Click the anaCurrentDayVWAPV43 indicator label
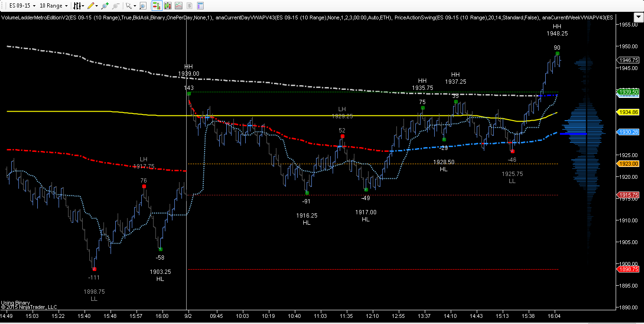The width and height of the screenshot is (644, 324). tap(303, 18)
